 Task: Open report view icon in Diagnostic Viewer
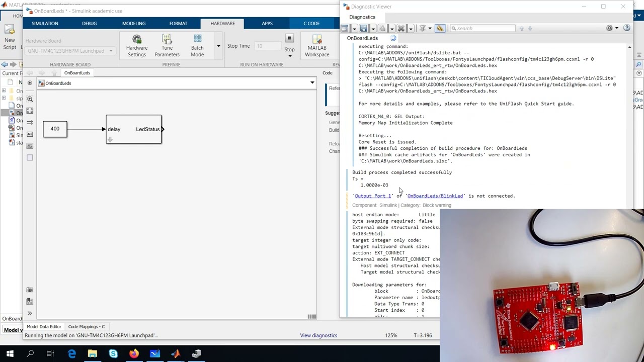(345, 28)
